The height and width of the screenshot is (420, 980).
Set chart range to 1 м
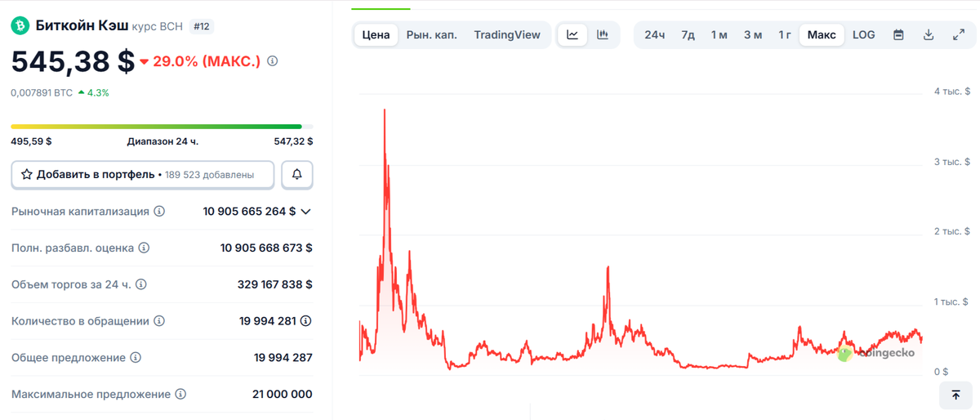point(719,35)
